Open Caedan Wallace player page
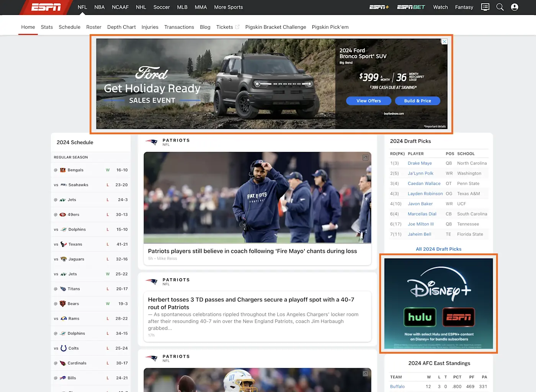Screen dimensions: 536x392 coord(424,183)
